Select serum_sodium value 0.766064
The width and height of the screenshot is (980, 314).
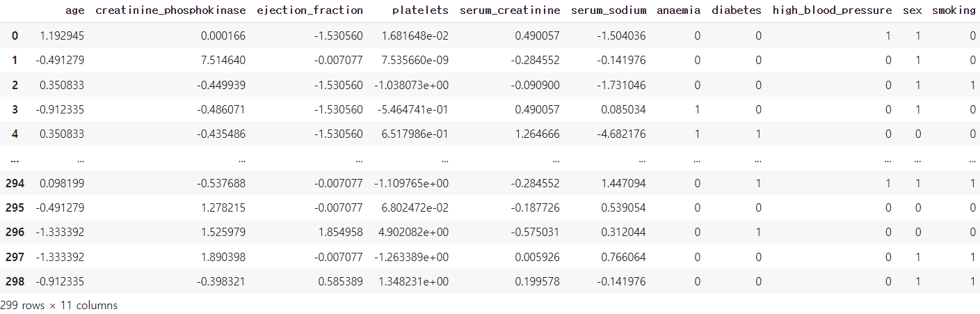(x=624, y=257)
